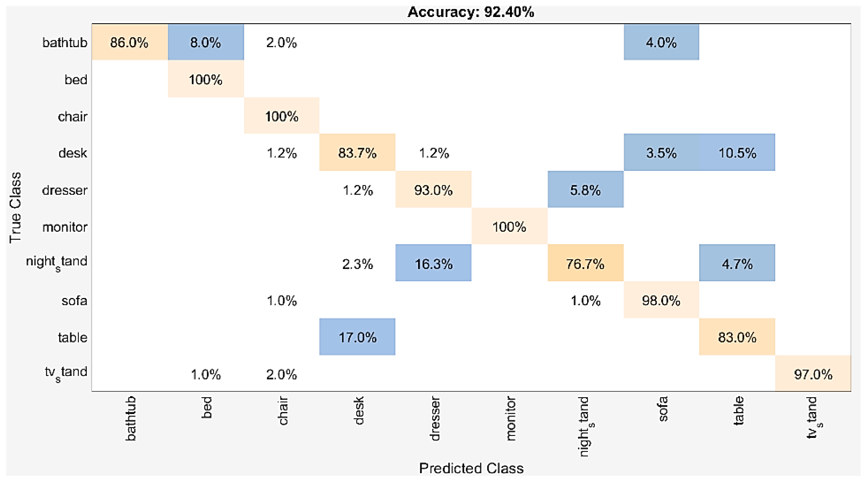The height and width of the screenshot is (482, 868).
Task: Select the 2.3% value cell
Action: pyautogui.click(x=357, y=264)
